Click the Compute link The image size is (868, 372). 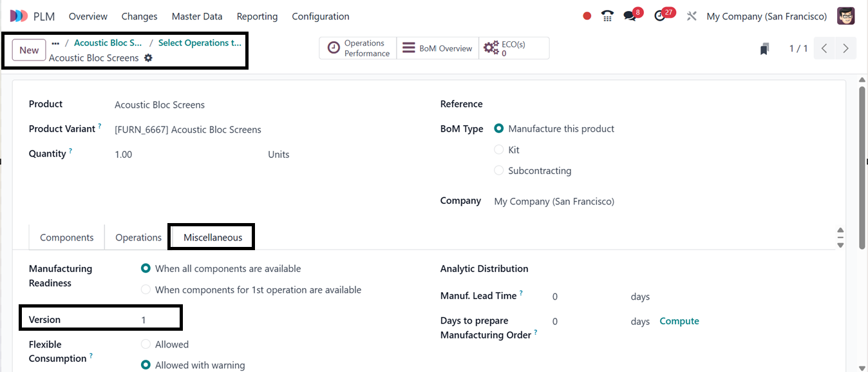pos(679,321)
